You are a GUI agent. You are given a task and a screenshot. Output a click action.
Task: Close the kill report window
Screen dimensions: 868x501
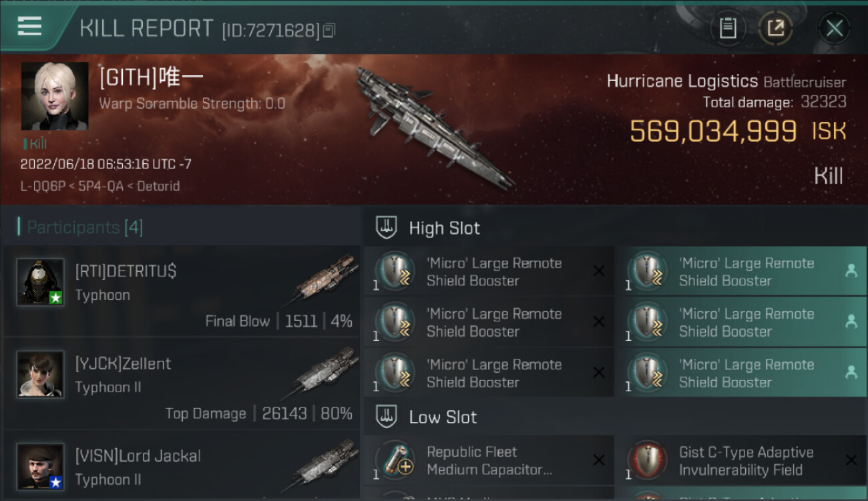[834, 28]
